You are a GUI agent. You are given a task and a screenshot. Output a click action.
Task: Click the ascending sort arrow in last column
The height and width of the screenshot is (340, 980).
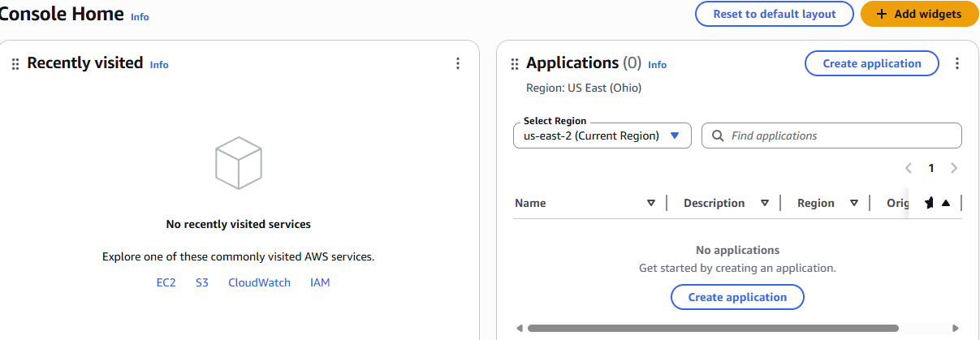pos(946,203)
